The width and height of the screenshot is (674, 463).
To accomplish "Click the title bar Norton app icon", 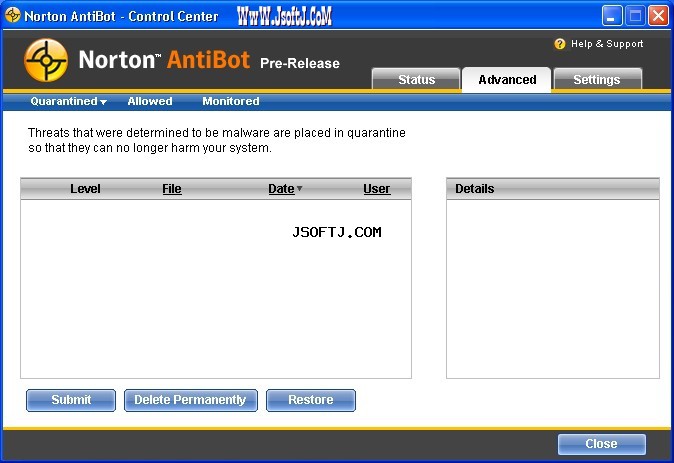I will point(12,15).
